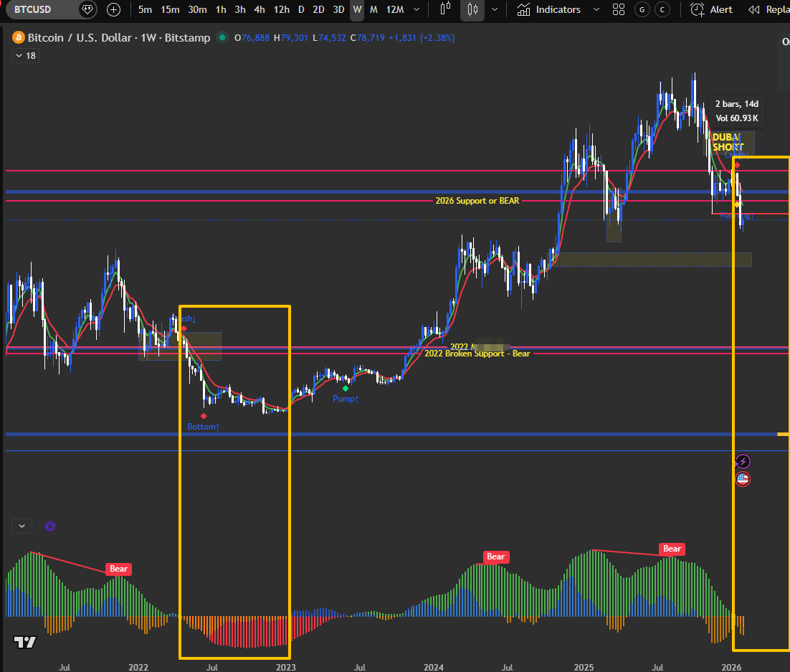This screenshot has width=790, height=672.
Task: Click the green market status dot
Action: 222,37
